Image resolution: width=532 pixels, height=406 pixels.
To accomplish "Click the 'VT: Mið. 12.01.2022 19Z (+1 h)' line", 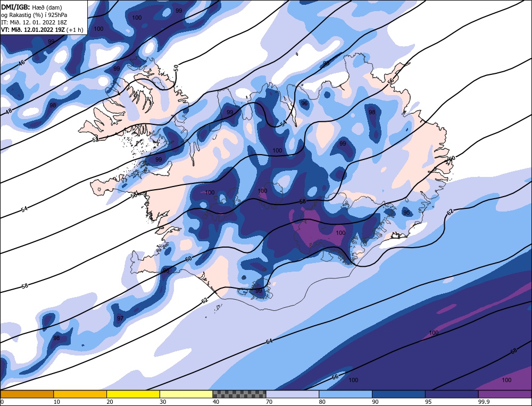I will (x=42, y=30).
